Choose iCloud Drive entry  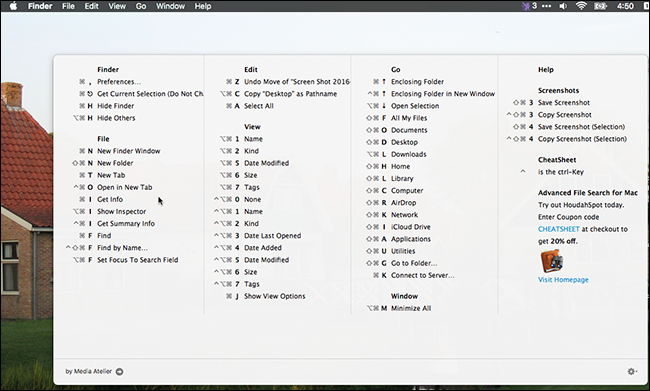410,226
